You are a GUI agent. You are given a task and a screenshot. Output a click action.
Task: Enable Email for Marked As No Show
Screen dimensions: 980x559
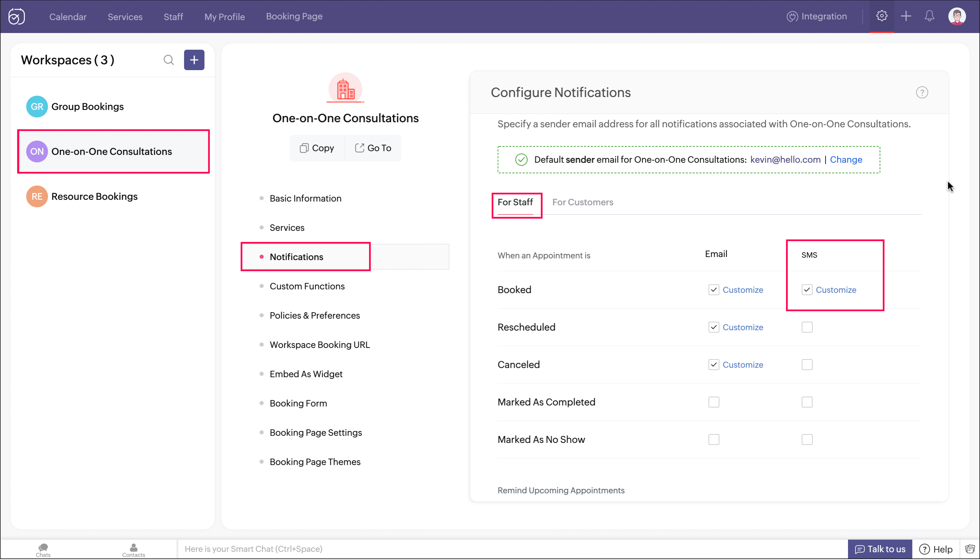[x=713, y=439]
